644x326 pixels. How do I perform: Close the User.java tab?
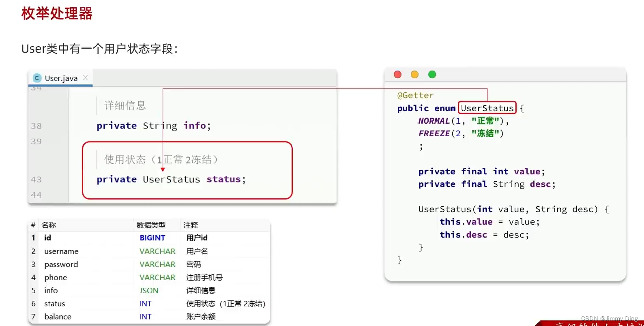coord(86,77)
